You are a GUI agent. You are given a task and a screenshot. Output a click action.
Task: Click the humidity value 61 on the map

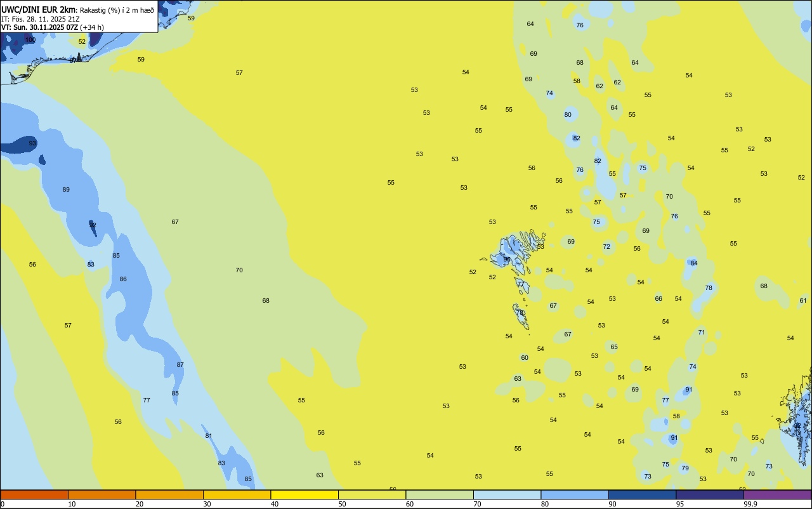click(x=803, y=301)
